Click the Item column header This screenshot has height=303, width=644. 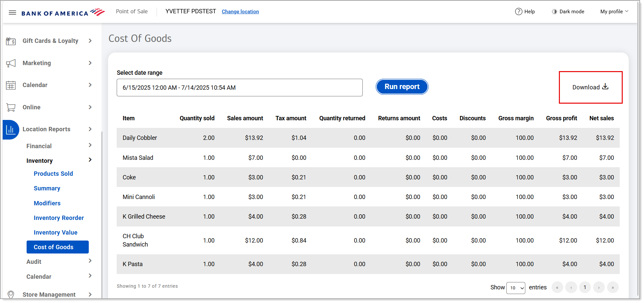[x=129, y=118]
